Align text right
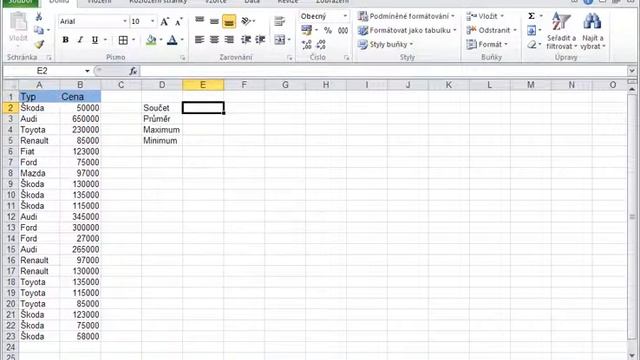This screenshot has width=640, height=360. coord(229,40)
